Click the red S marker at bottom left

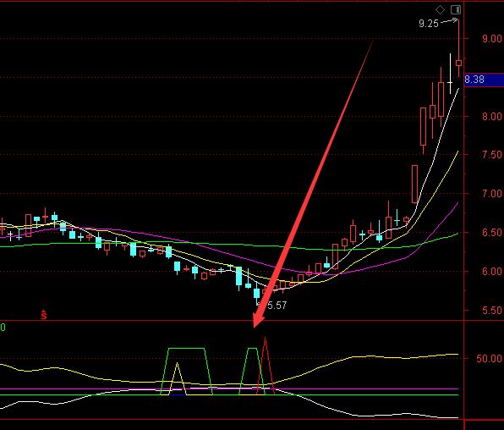click(x=44, y=314)
